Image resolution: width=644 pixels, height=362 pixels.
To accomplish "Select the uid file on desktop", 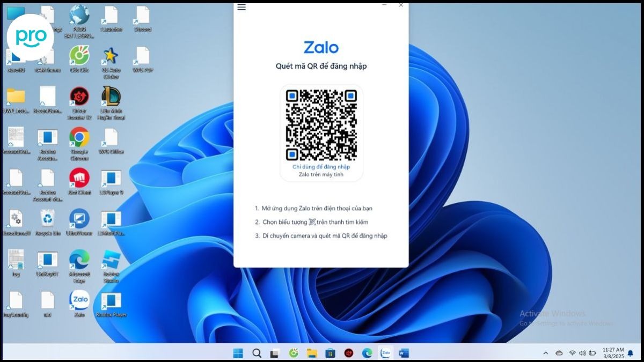I will [x=48, y=304].
